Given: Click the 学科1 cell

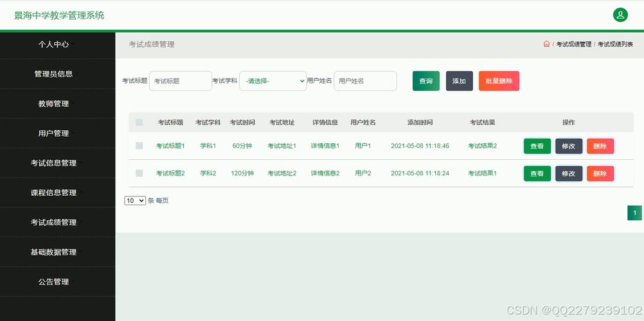Looking at the screenshot, I should pos(208,146).
